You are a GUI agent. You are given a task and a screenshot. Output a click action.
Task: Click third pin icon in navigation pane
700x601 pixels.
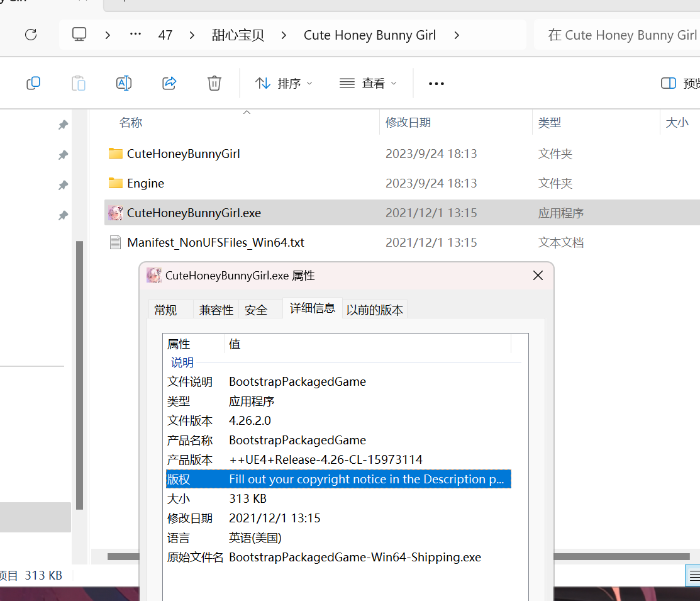click(64, 185)
